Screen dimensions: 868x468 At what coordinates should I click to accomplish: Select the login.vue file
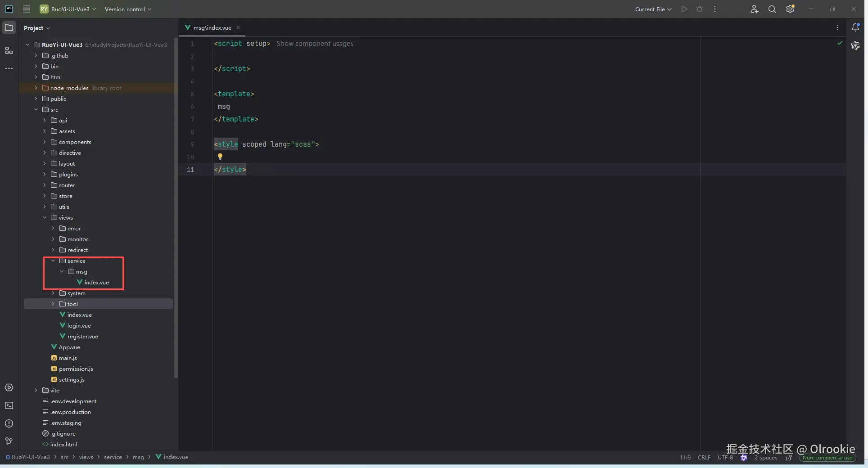(x=79, y=325)
